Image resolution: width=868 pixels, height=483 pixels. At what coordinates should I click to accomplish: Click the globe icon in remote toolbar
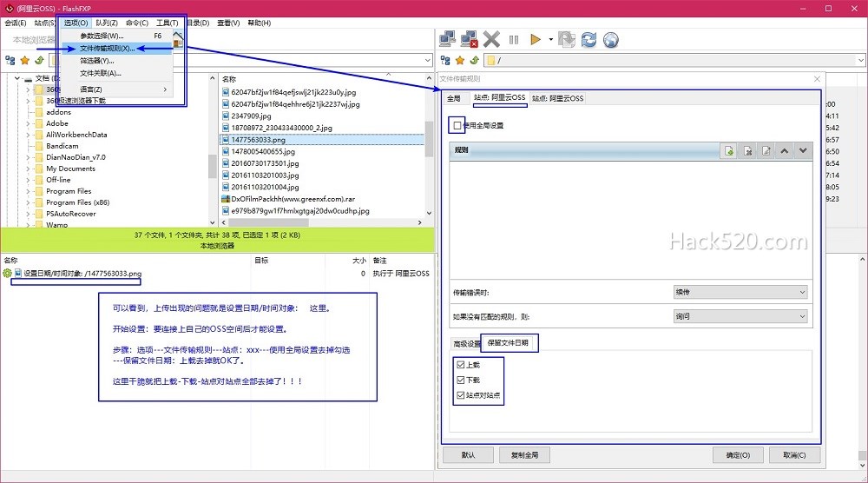coord(610,40)
